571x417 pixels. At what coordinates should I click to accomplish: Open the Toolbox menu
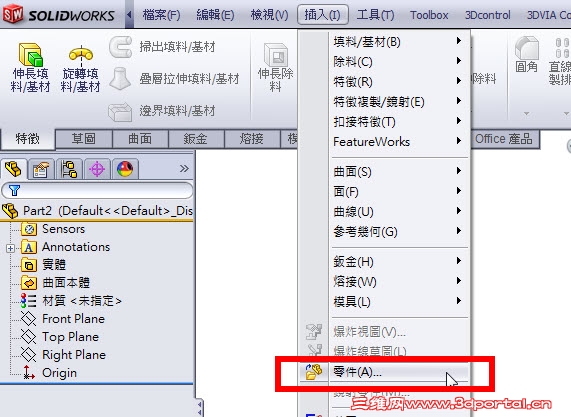point(429,15)
